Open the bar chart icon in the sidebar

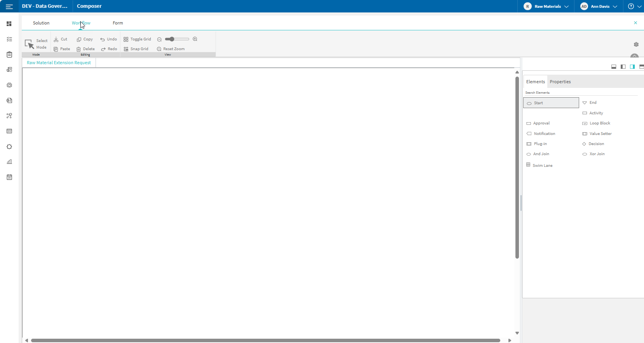9,162
